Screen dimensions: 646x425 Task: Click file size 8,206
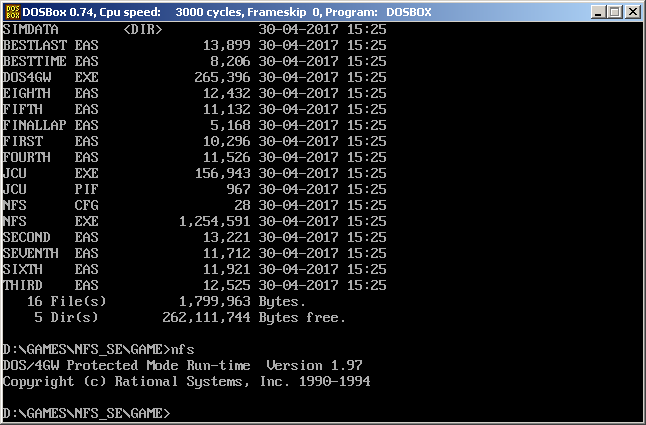coord(230,61)
